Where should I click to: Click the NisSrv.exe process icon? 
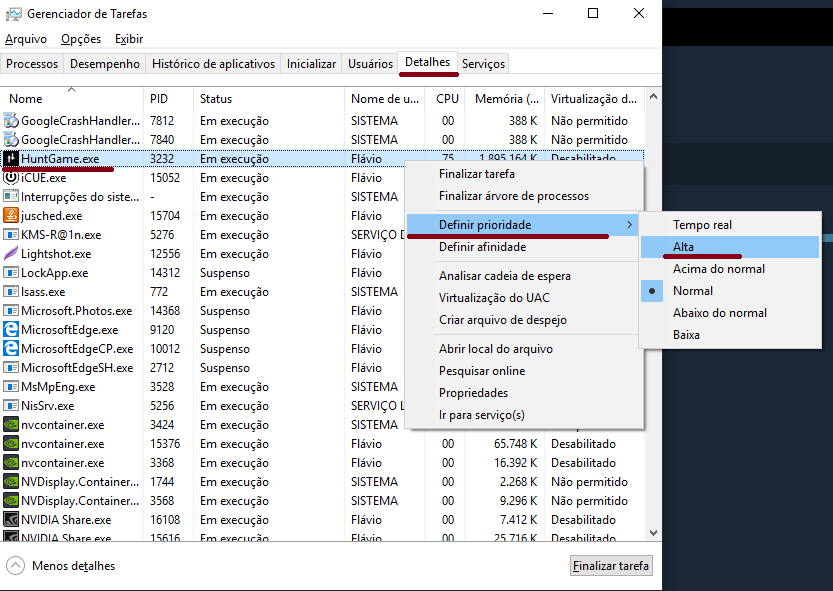(x=11, y=406)
